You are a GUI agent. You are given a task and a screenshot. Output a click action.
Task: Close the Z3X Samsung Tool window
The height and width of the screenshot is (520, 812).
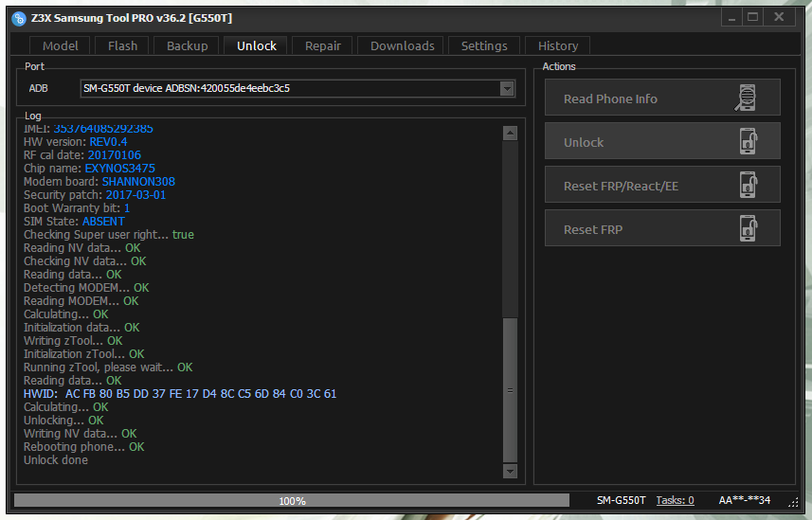click(x=779, y=18)
